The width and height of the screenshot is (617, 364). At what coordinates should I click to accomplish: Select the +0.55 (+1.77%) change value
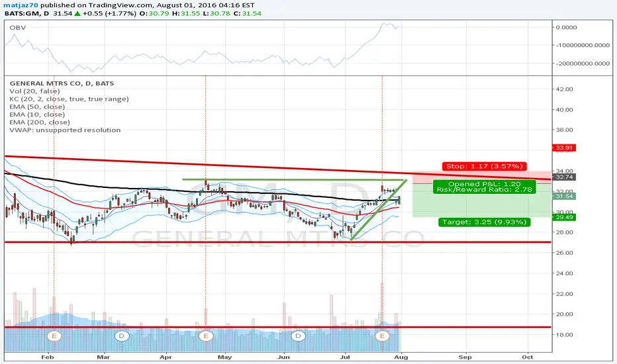[109, 13]
